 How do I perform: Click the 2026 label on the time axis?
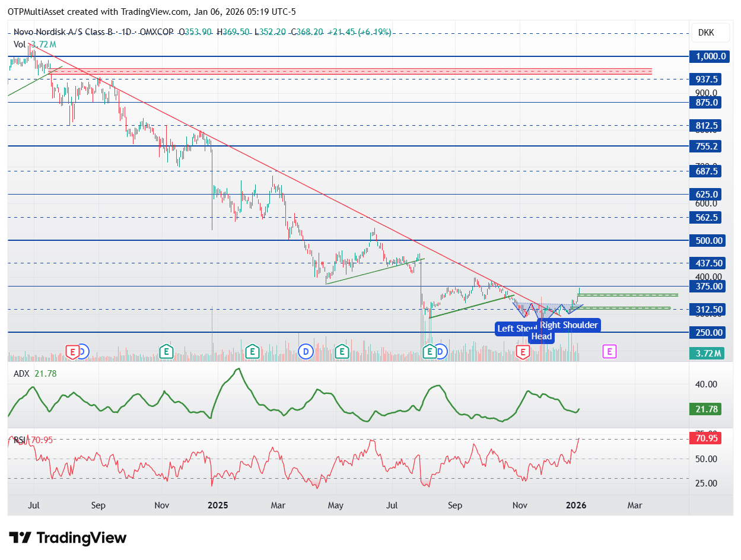(576, 505)
